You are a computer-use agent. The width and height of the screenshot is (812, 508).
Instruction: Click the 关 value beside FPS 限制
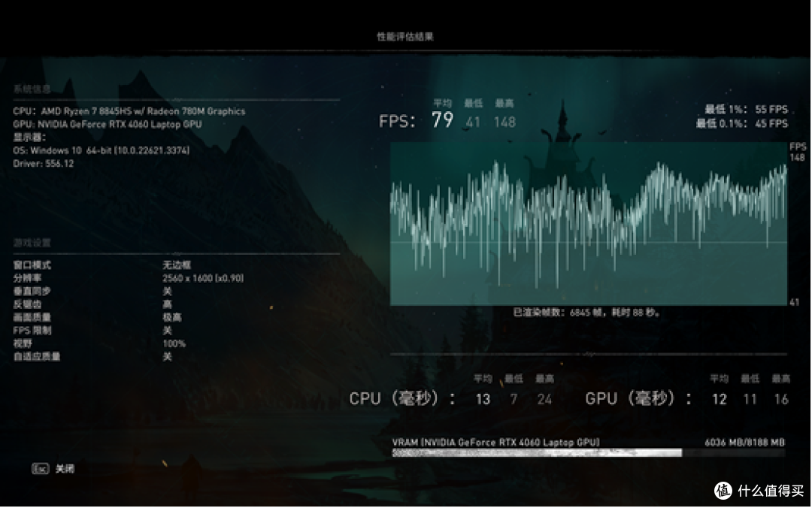tap(167, 331)
